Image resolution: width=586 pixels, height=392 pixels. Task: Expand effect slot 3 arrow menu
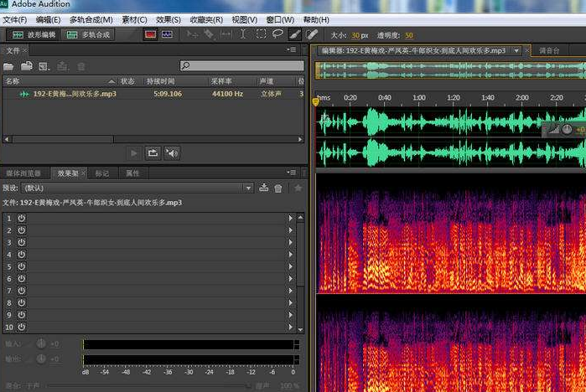point(290,242)
